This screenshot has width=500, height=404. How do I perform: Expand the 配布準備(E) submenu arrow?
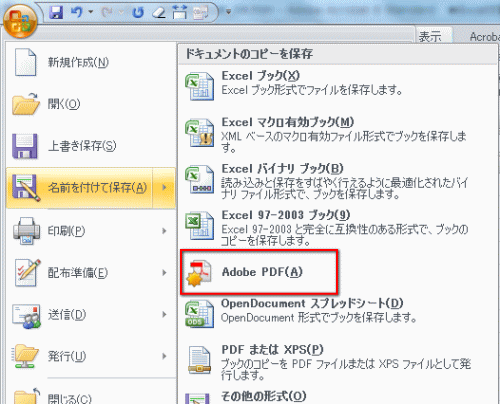tap(164, 273)
